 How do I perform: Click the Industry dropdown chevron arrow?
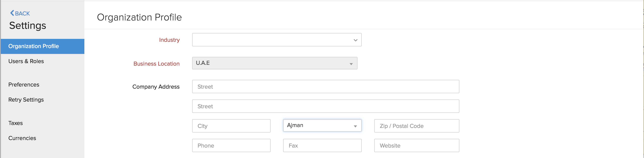[355, 40]
